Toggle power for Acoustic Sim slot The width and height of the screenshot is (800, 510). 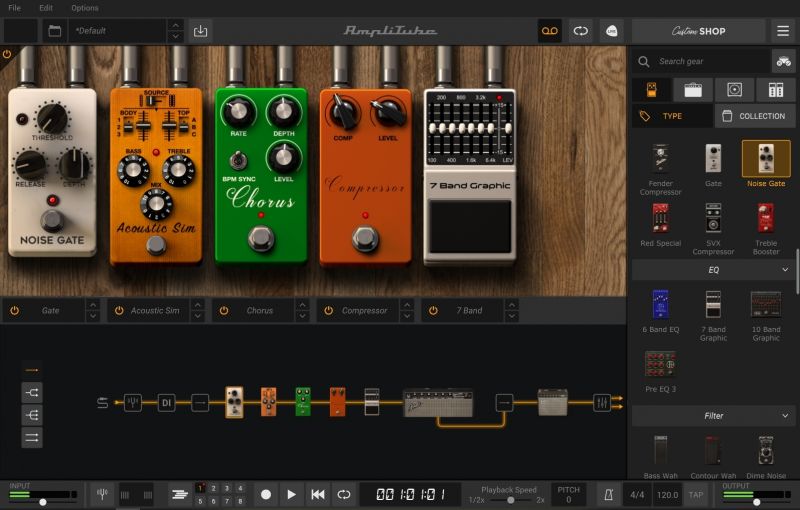pyautogui.click(x=119, y=311)
